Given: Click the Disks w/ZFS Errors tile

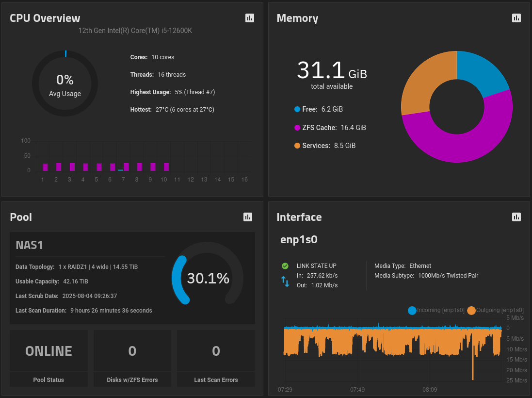Looking at the screenshot, I should tap(132, 358).
